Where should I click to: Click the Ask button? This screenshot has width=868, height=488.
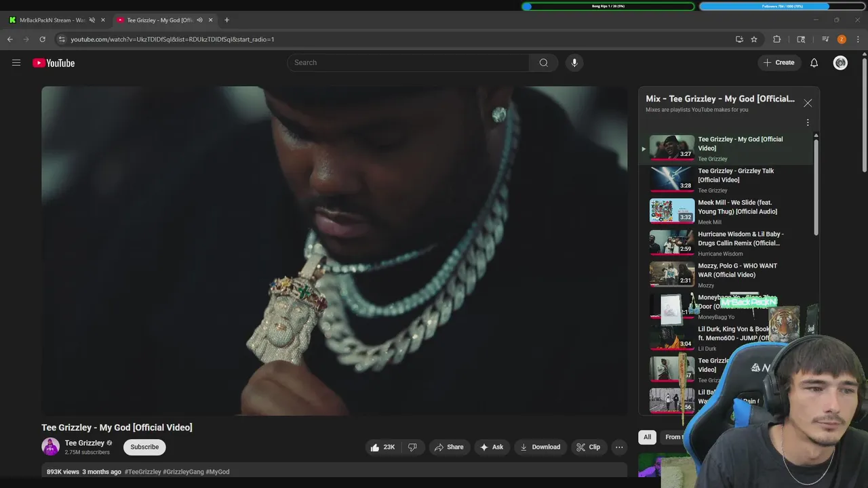(492, 447)
